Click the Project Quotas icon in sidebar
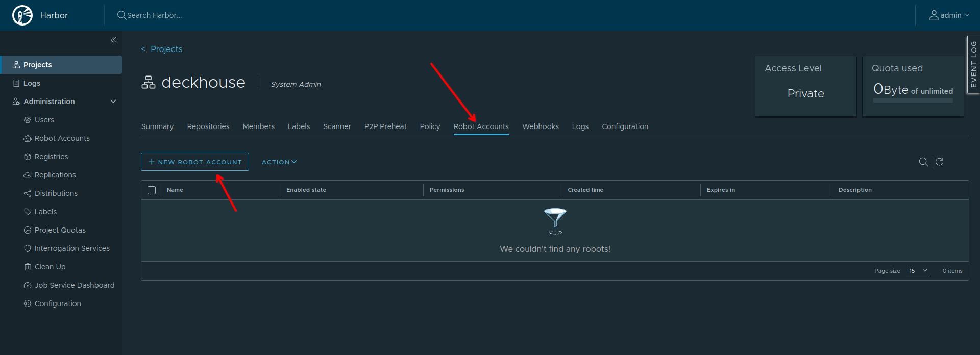This screenshot has height=355, width=980. [28, 230]
